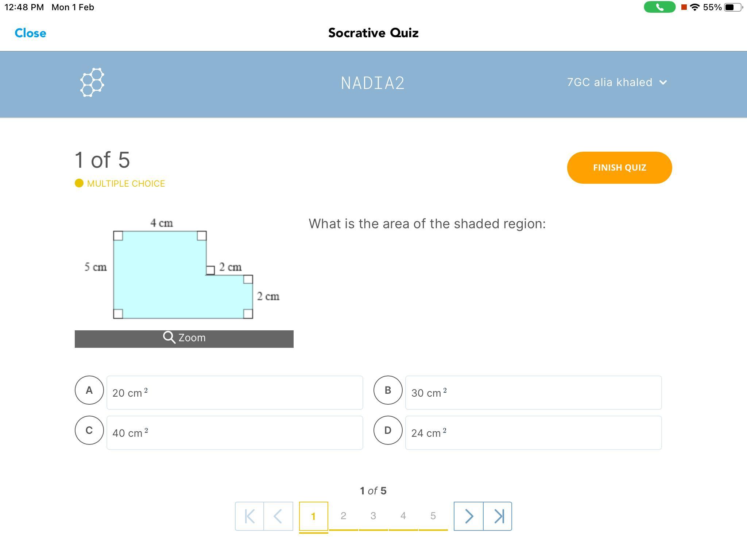
Task: Select answer option B circle
Action: [388, 390]
